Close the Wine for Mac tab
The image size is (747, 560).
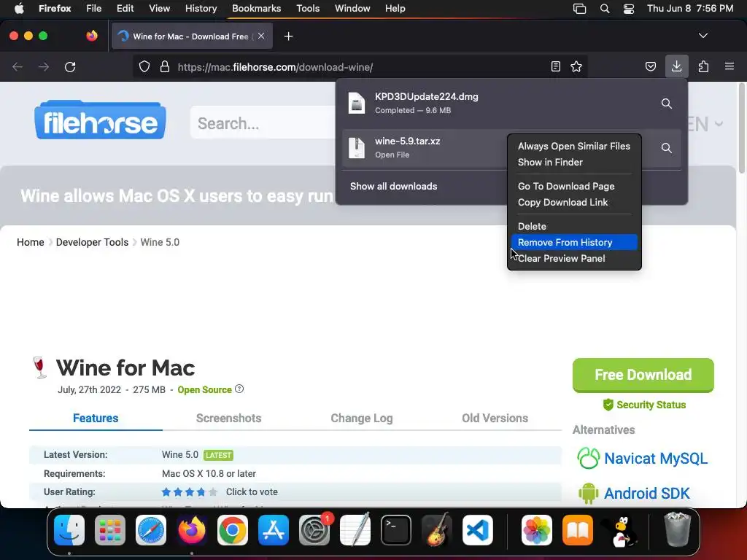pos(261,36)
